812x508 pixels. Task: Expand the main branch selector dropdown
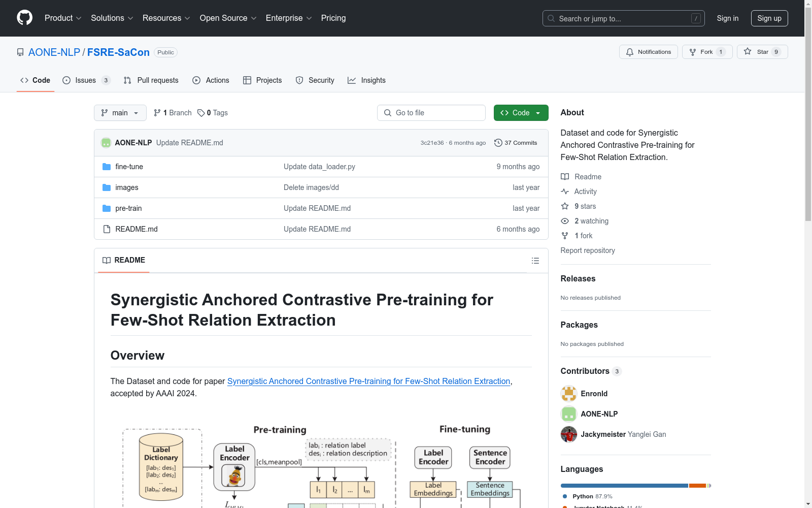pyautogui.click(x=120, y=113)
